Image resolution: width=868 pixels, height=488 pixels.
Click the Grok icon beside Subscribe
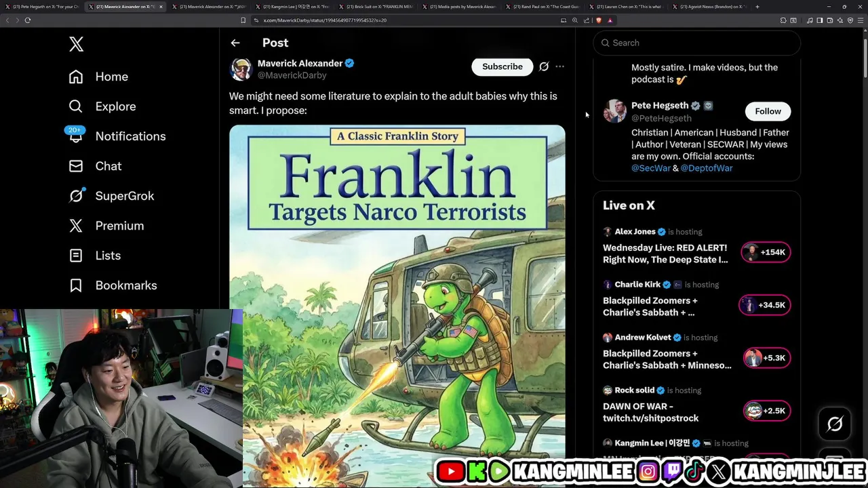click(x=544, y=66)
